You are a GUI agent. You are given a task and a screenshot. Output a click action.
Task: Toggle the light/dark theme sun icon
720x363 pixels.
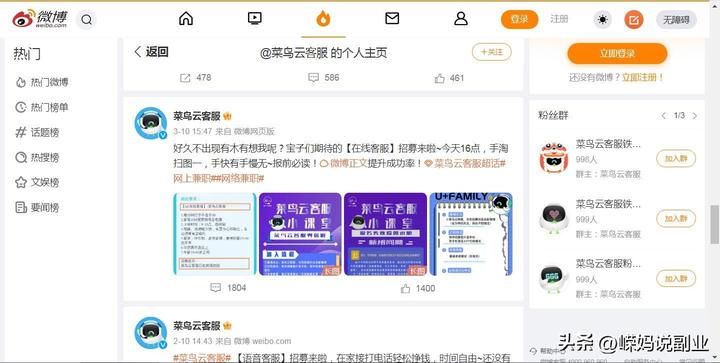(x=602, y=20)
